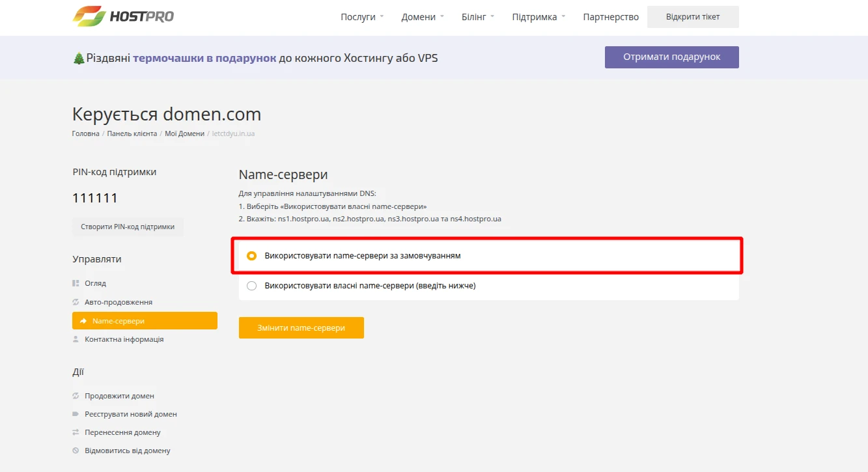Click the Партнерство menu item

point(611,17)
